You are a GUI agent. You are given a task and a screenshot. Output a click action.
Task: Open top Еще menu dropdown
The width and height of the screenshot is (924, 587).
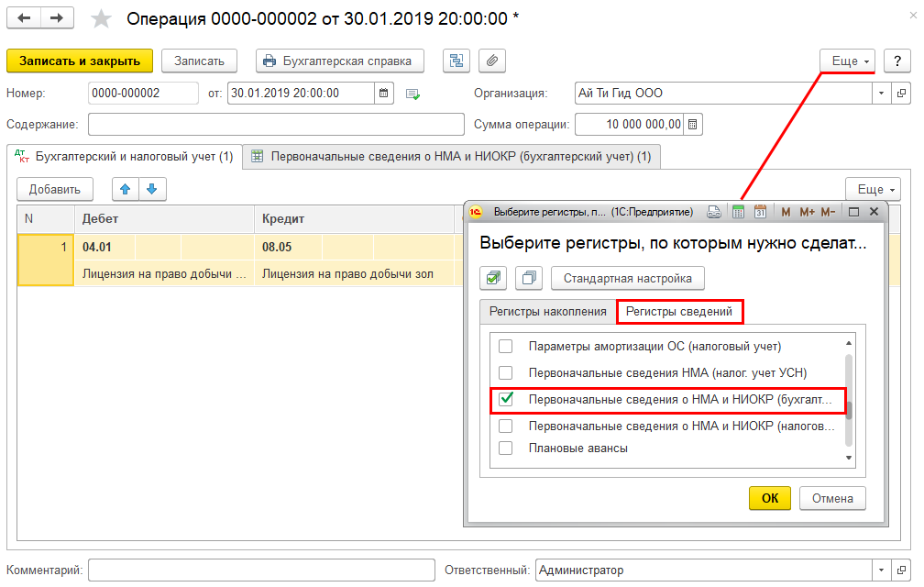point(847,61)
